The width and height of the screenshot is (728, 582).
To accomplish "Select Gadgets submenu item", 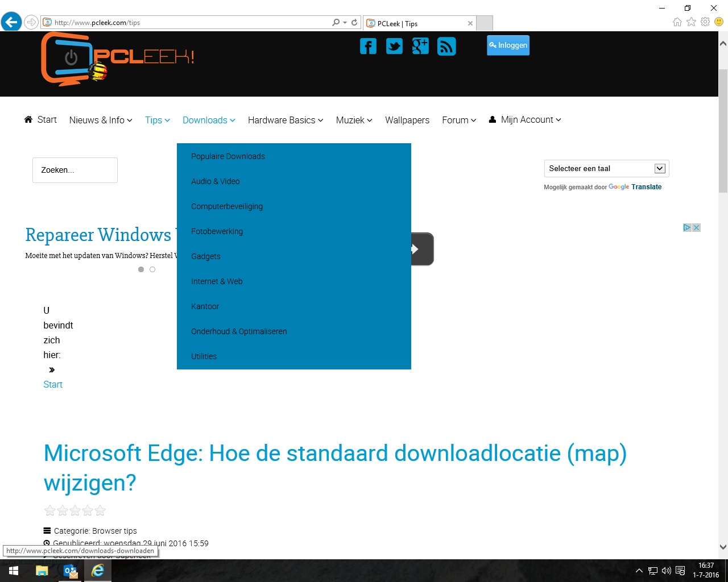I will point(206,256).
